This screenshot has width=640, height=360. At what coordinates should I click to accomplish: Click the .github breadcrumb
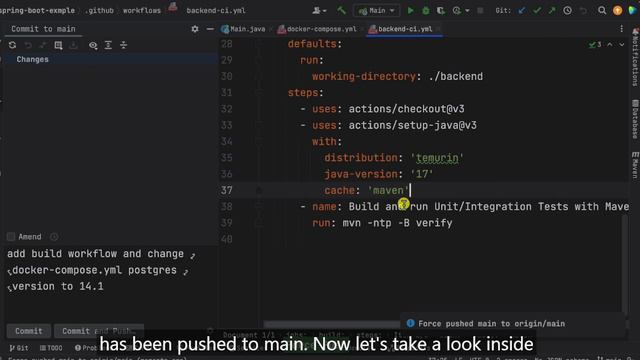point(100,11)
